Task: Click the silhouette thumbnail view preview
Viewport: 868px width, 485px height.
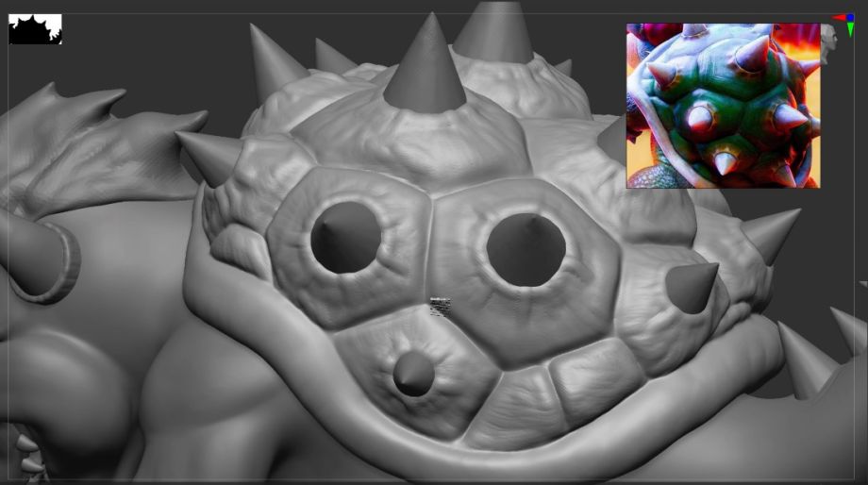Action: pos(35,29)
